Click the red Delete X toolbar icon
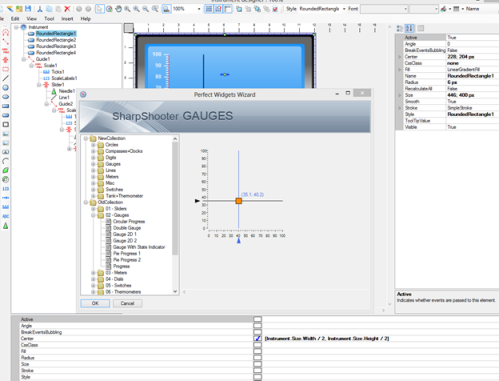499x381 pixels. [67, 9]
